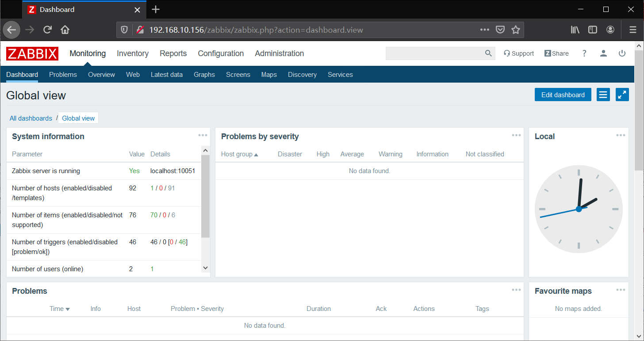Open a new browser tab with plus

click(x=155, y=9)
